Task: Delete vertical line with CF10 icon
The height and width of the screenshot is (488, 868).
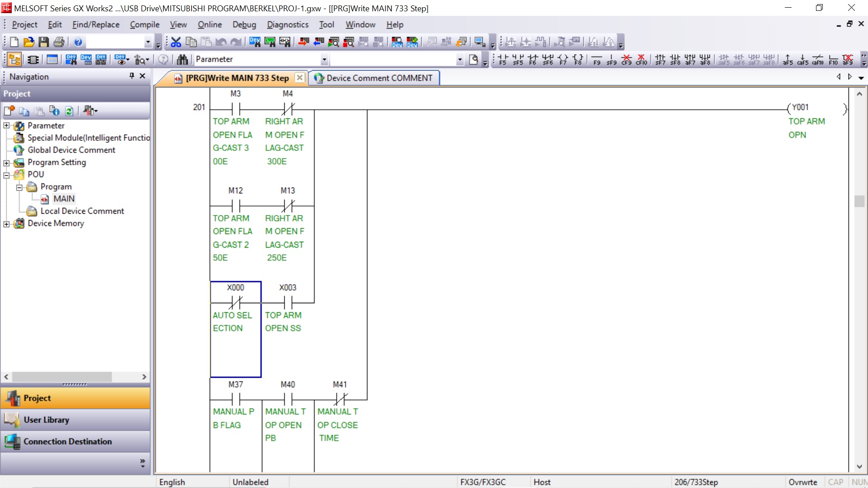Action: (641, 59)
